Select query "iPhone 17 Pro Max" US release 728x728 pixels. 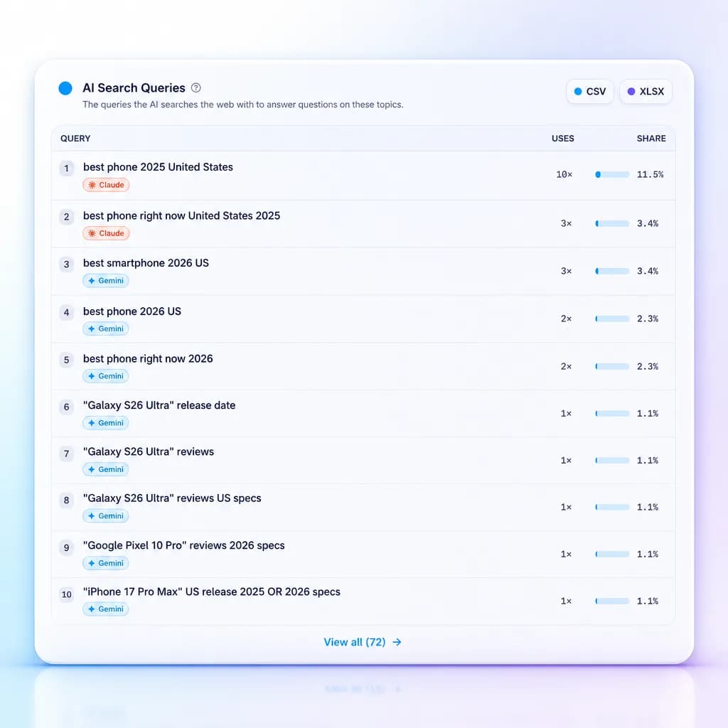(212, 592)
